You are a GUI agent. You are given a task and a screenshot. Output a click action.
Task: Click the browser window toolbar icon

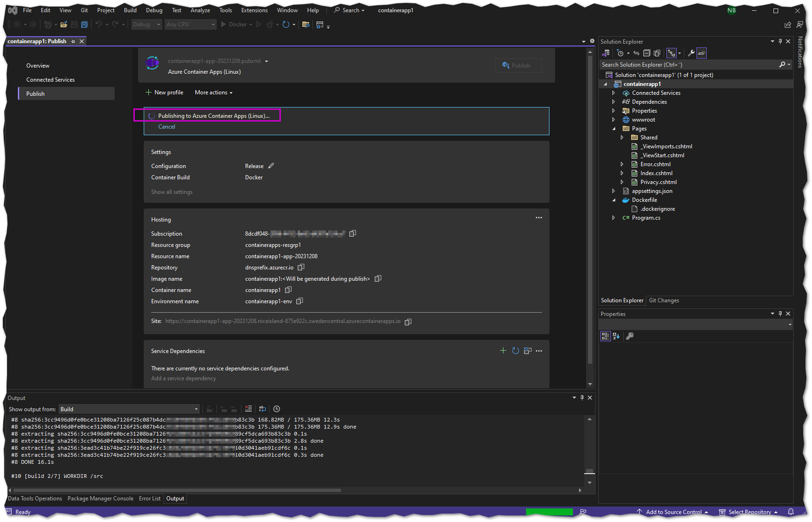tap(320, 24)
